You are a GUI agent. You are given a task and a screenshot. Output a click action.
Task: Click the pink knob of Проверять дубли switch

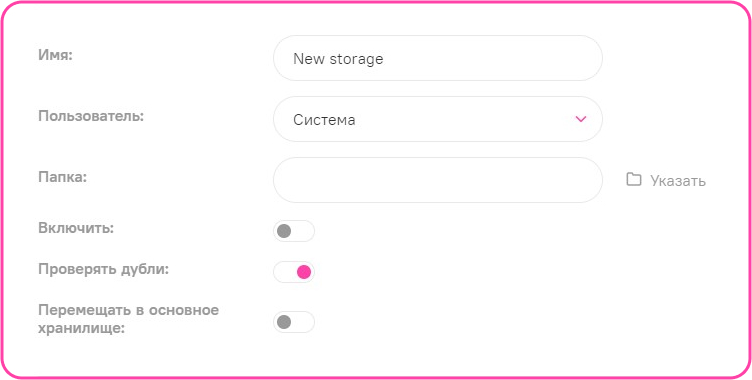click(304, 273)
